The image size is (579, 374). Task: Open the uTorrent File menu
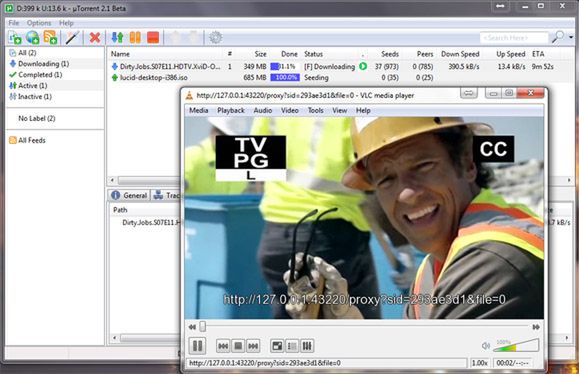14,23
